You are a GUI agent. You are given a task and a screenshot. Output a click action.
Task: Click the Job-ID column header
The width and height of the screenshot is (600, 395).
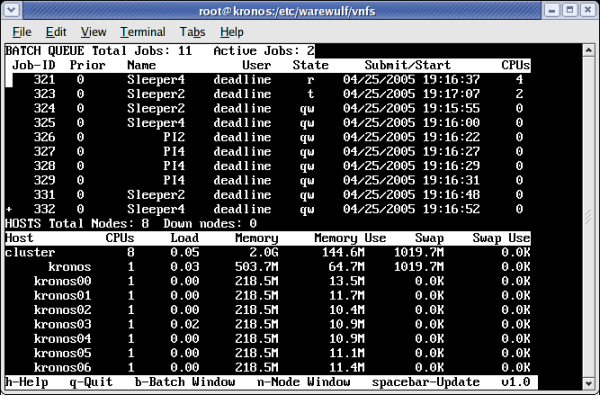(x=34, y=65)
